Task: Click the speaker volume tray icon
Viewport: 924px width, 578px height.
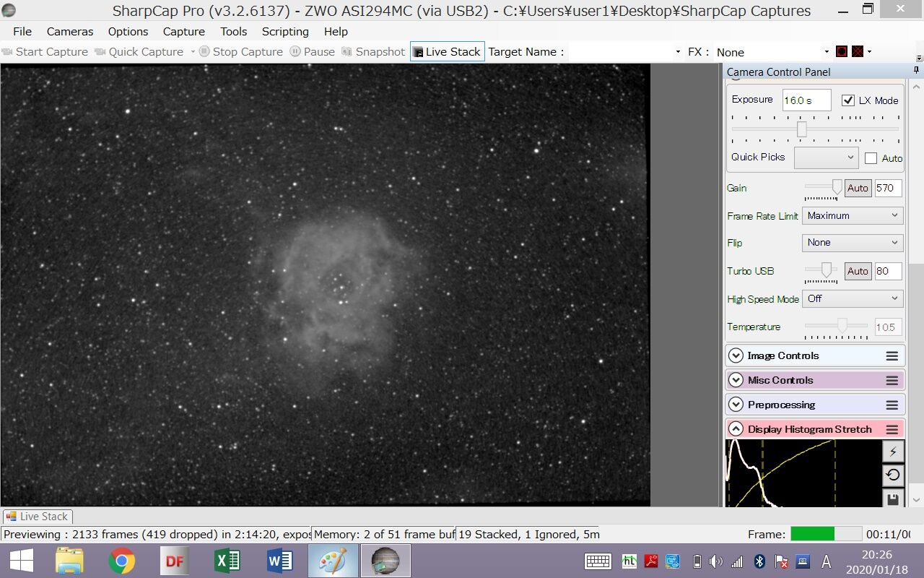Action: (x=715, y=561)
